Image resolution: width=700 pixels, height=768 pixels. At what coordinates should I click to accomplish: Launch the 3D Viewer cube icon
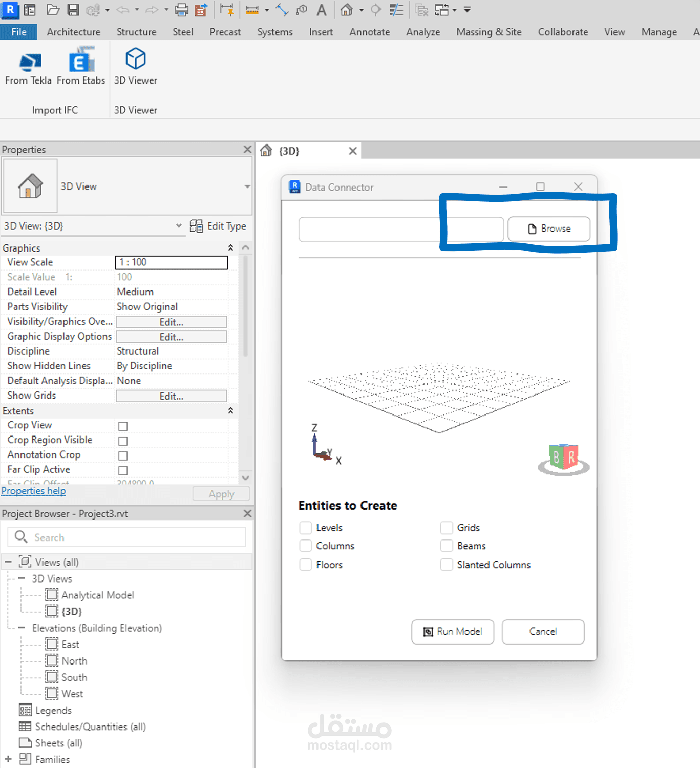[136, 58]
